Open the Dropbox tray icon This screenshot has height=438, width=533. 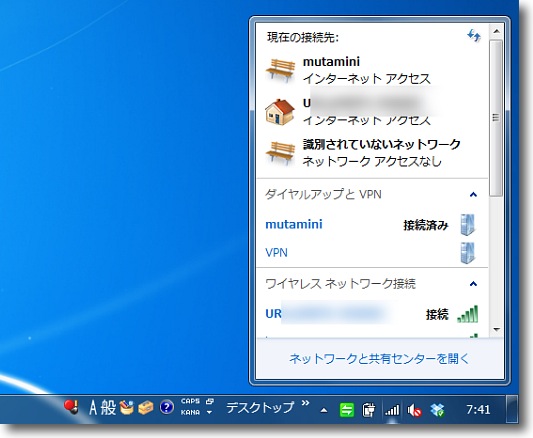(437, 410)
